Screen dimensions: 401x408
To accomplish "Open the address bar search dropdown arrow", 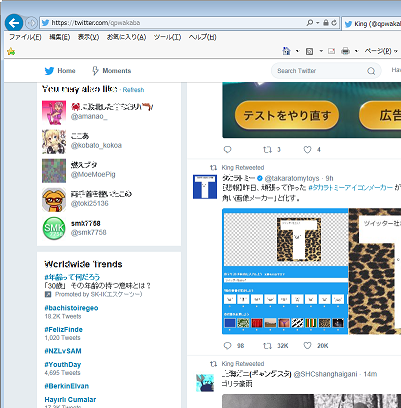I will (x=317, y=23).
